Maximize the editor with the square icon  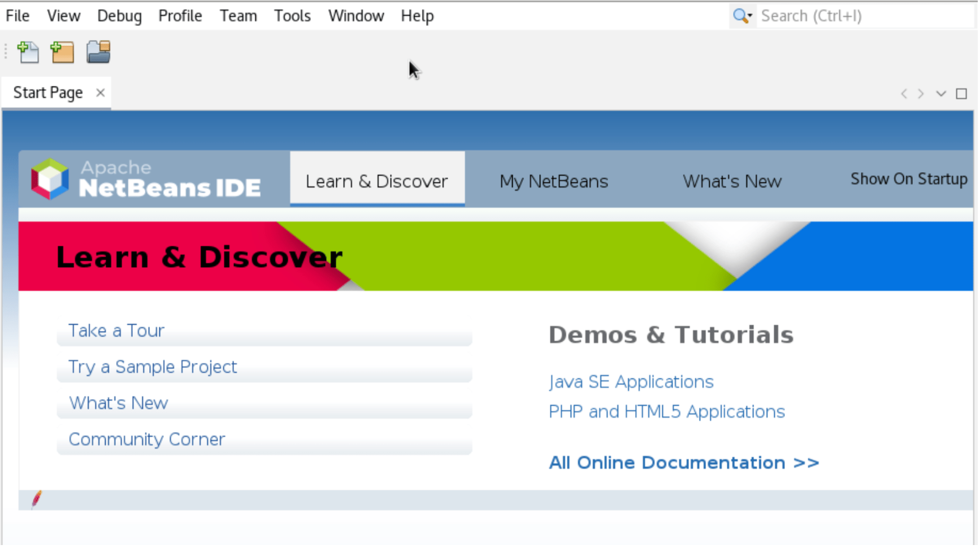point(961,93)
